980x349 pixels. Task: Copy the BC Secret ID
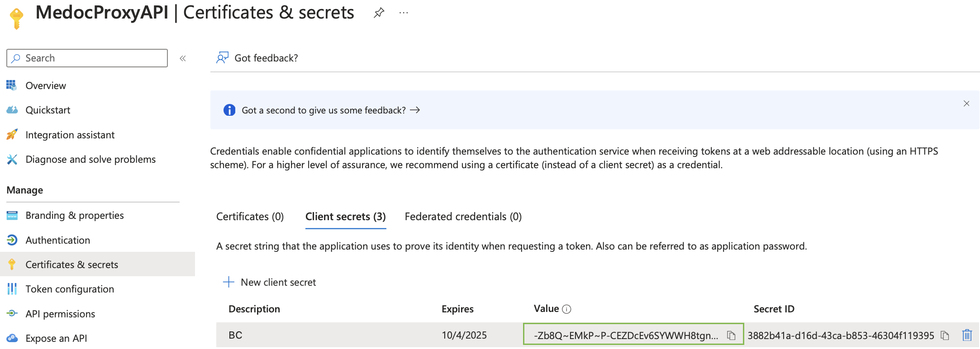pyautogui.click(x=944, y=335)
